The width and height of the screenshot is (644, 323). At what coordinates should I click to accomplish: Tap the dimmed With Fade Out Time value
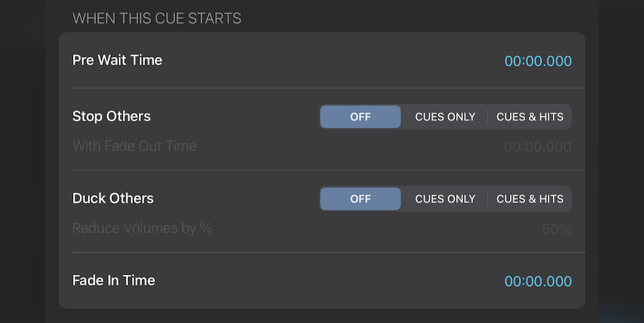point(538,147)
